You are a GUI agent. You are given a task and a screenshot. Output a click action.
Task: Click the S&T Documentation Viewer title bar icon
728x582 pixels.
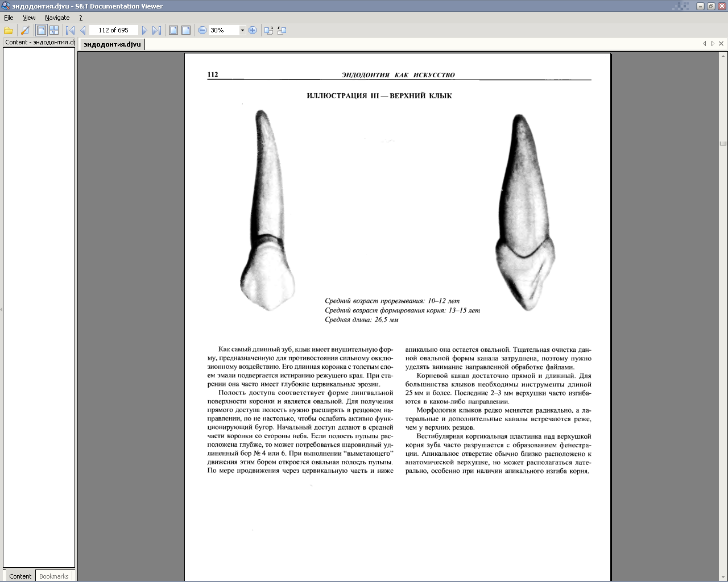(6, 6)
